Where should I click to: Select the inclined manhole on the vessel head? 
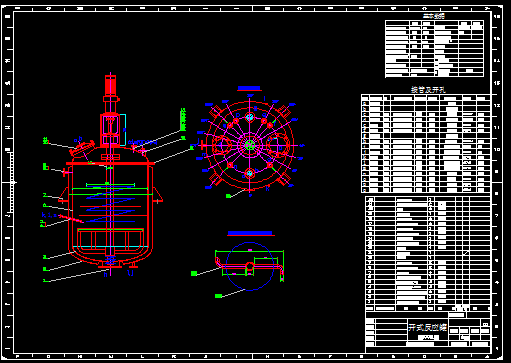(x=81, y=148)
